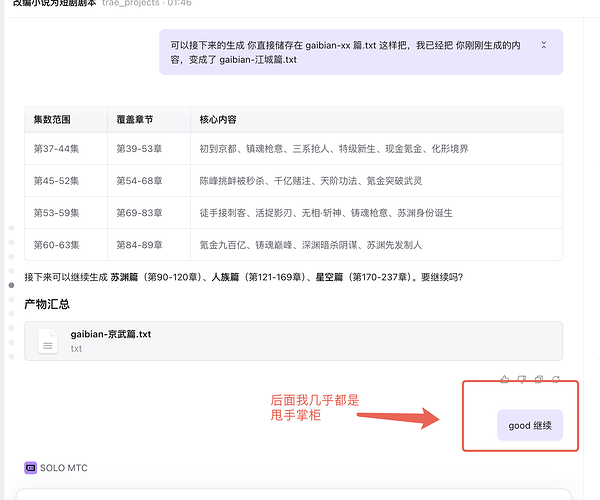Click the 改编小说为短剧剧本 conversation title

coord(50,4)
